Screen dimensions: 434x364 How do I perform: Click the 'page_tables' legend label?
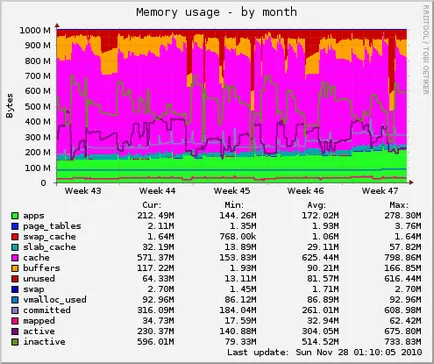pyautogui.click(x=52, y=226)
